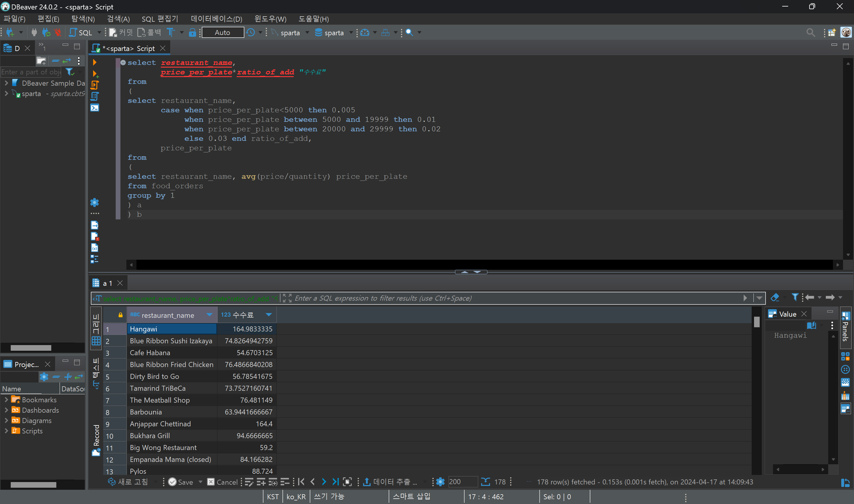Switch results to Text (텍스트) view
This screenshot has width=854, height=504.
click(96, 373)
